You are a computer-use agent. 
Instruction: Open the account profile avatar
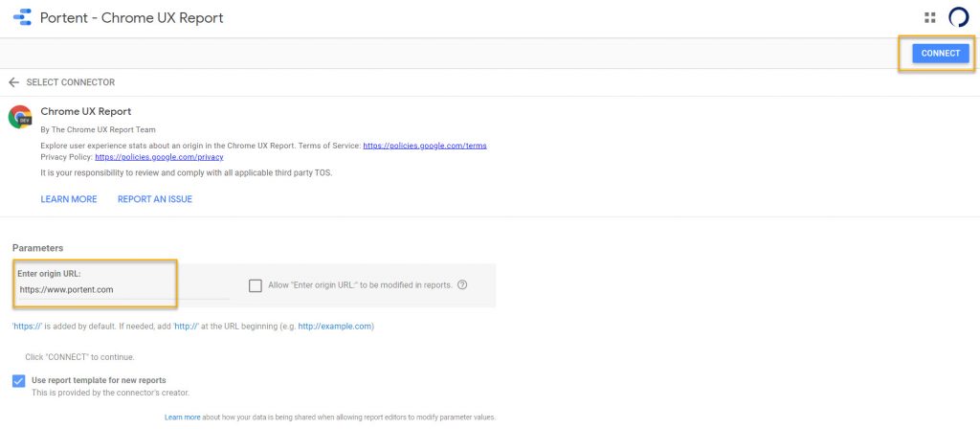pos(958,17)
